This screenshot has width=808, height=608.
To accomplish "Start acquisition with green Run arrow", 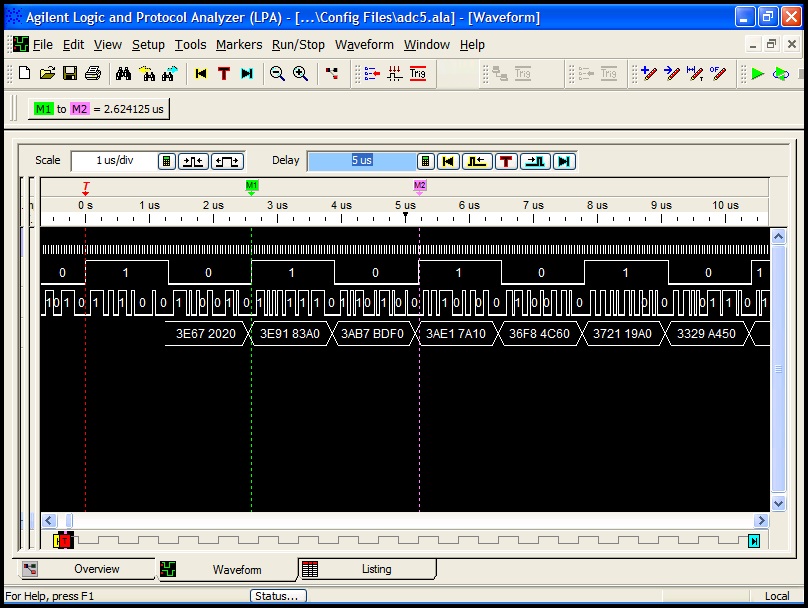I will tap(758, 73).
